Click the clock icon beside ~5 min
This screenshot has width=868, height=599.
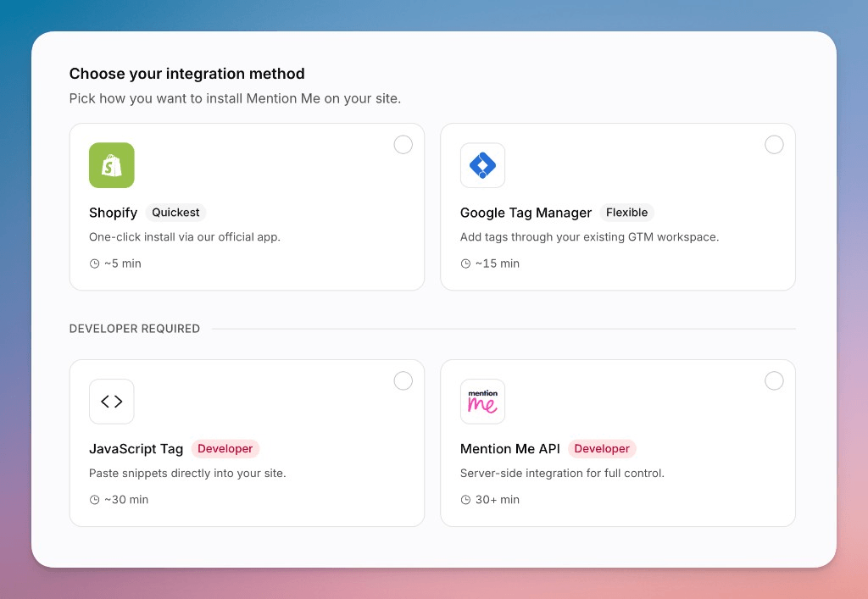pos(95,263)
